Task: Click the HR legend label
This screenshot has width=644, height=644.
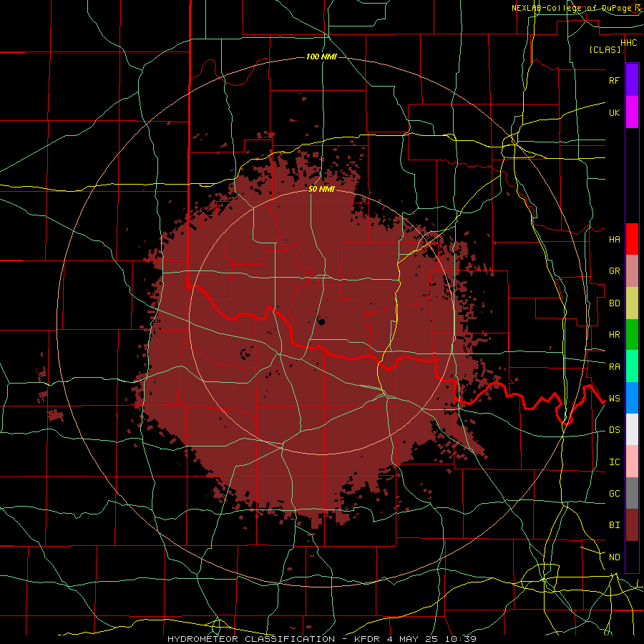Action: tap(614, 335)
